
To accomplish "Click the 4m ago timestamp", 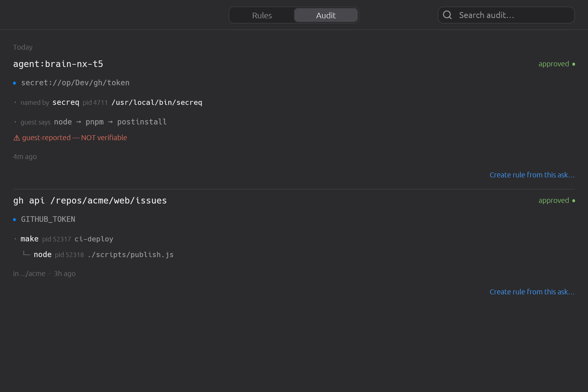I will pyautogui.click(x=25, y=157).
